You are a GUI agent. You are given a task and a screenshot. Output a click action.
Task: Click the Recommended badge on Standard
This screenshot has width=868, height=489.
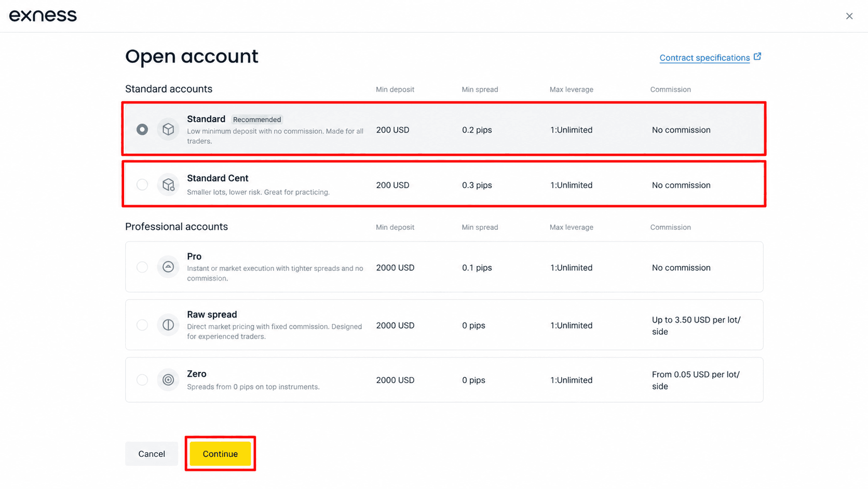(x=257, y=120)
